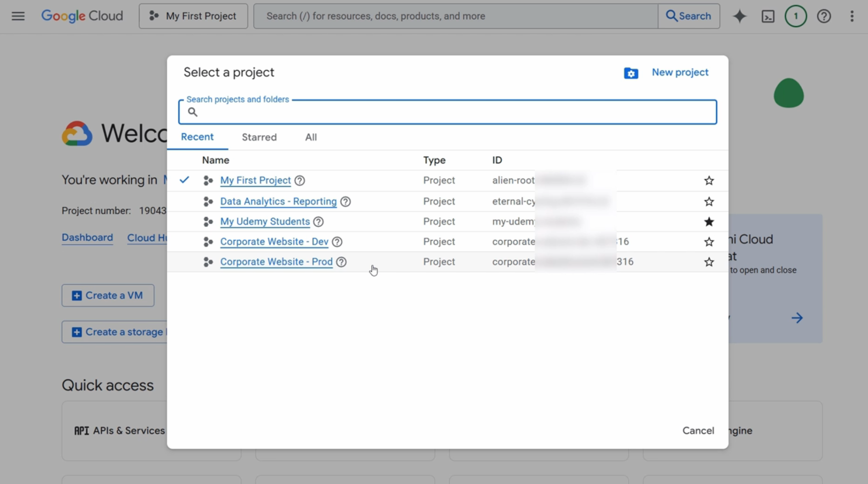Click the New project link
The height and width of the screenshot is (484, 868).
click(x=680, y=72)
